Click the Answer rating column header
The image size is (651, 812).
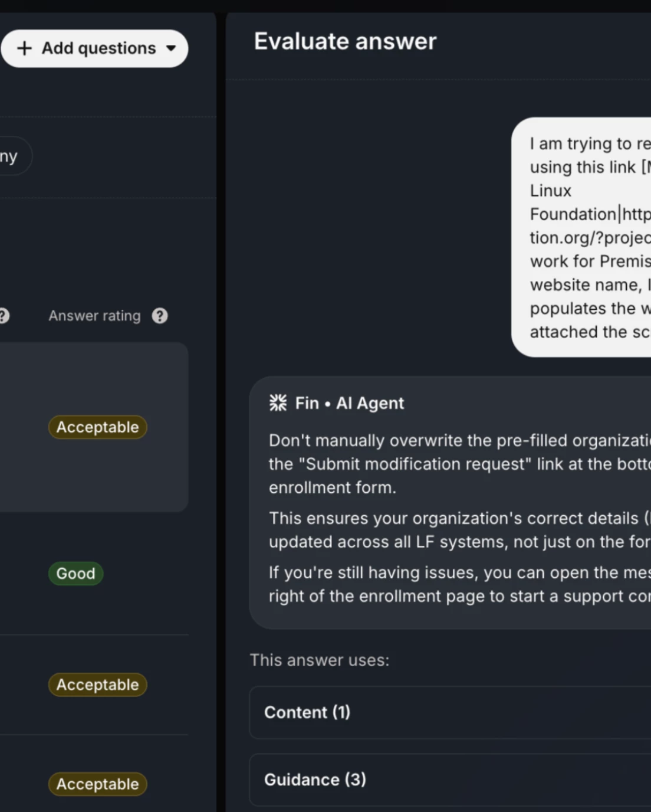point(94,316)
